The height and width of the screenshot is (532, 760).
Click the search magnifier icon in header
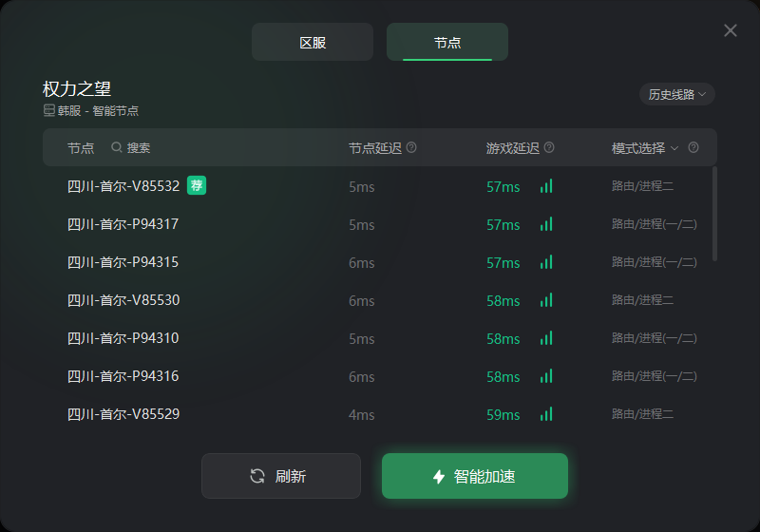click(x=116, y=147)
